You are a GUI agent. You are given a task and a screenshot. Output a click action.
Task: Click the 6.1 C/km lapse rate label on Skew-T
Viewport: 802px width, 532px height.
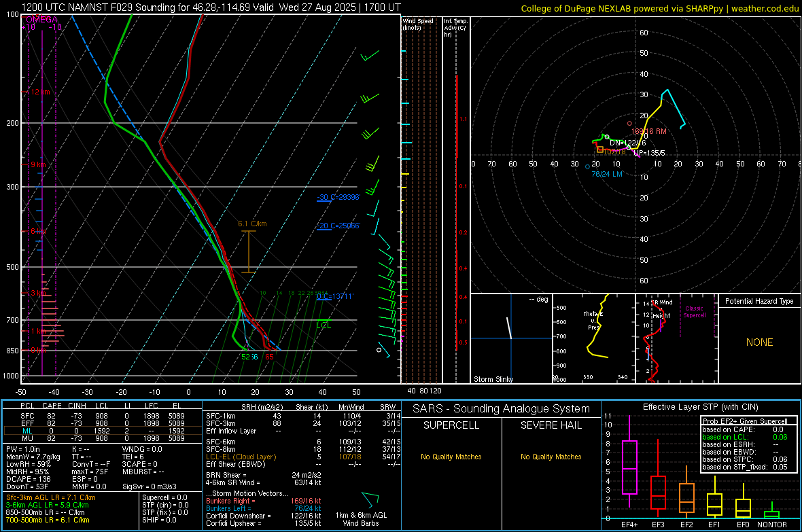252,224
